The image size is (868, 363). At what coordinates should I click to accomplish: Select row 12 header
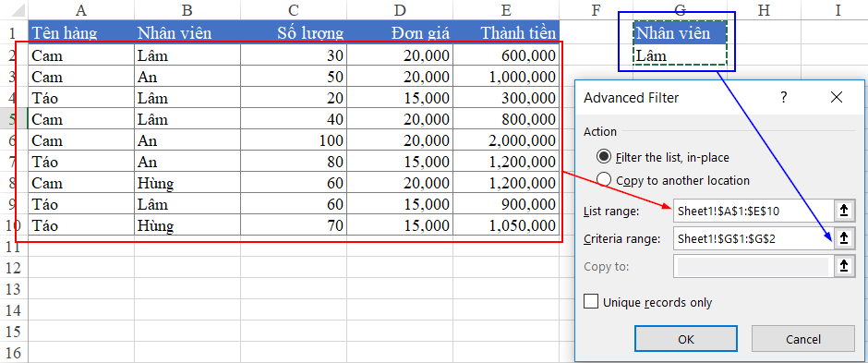[x=14, y=268]
